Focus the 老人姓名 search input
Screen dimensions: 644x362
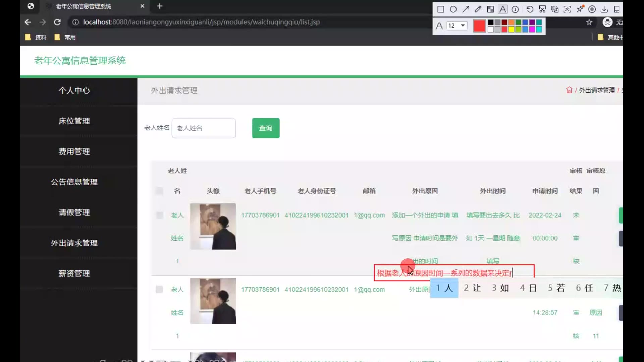(204, 128)
